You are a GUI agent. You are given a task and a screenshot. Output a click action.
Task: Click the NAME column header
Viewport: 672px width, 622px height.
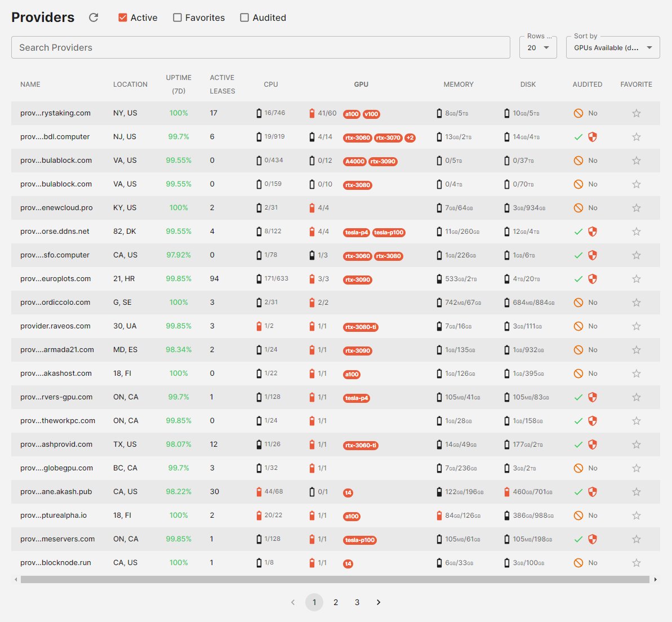pos(30,85)
